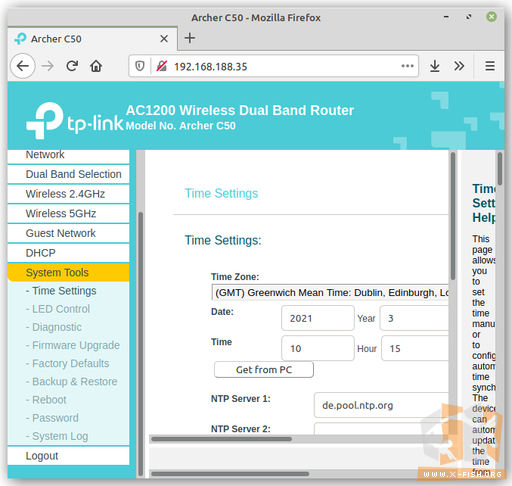Expand the toolbar overflow chevrons

pyautogui.click(x=459, y=66)
